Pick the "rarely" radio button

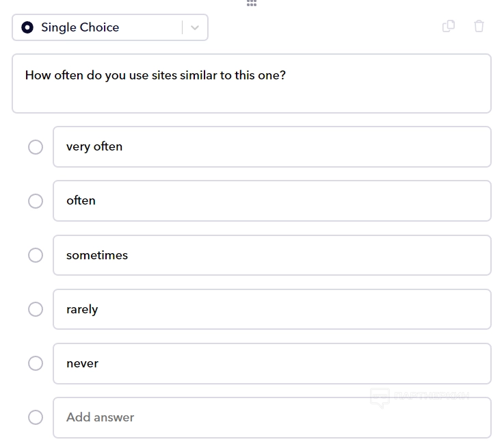tap(36, 309)
